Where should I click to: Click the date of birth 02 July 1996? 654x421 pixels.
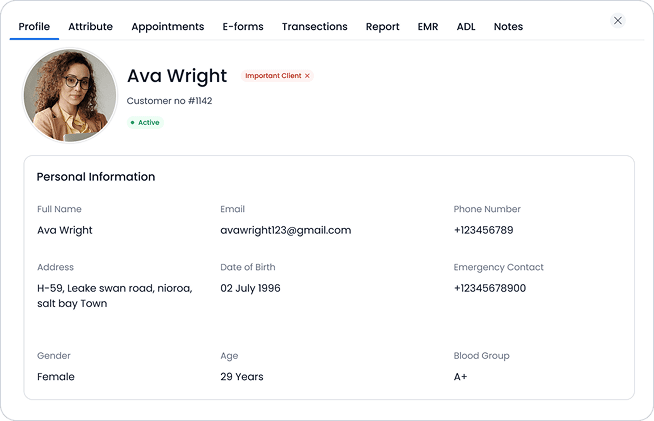click(x=250, y=288)
